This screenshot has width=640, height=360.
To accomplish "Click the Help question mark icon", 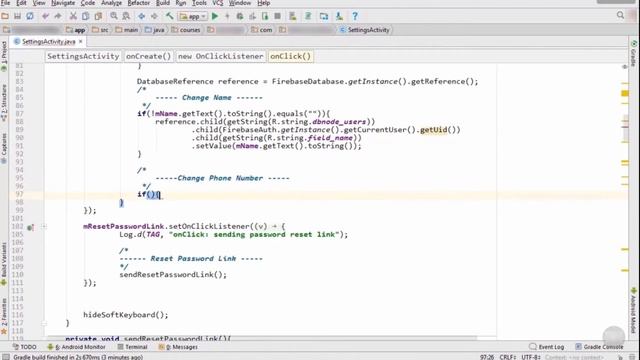I will pyautogui.click(x=355, y=16).
